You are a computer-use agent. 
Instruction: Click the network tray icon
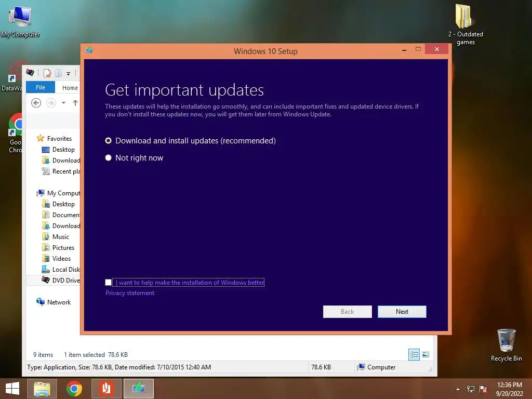point(471,389)
